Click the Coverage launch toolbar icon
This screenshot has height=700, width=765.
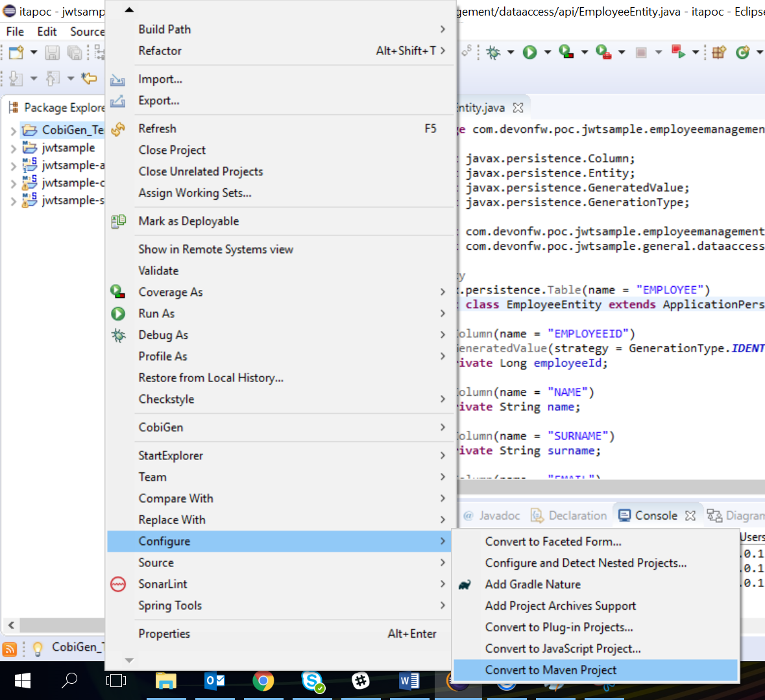(x=566, y=53)
